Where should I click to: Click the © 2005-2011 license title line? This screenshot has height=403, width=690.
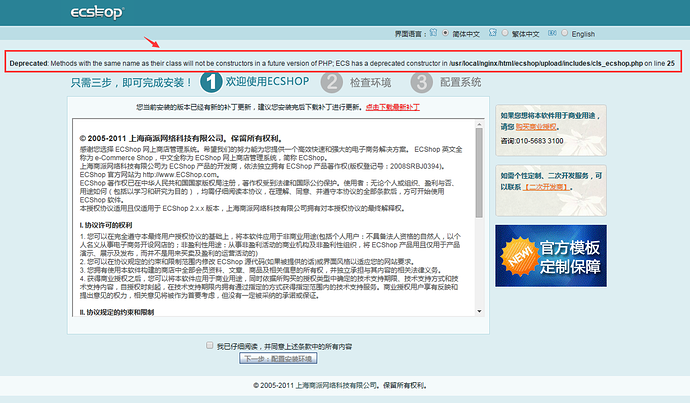click(x=181, y=139)
